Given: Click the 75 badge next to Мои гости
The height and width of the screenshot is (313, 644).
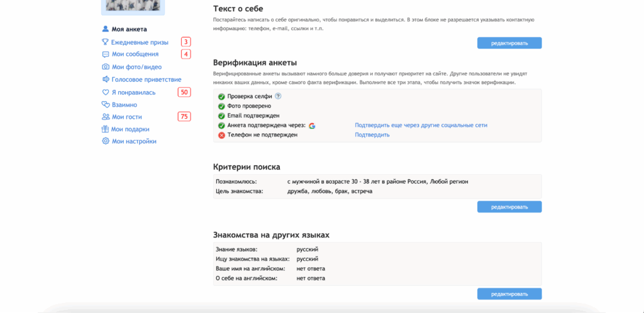Looking at the screenshot, I should 184,117.
